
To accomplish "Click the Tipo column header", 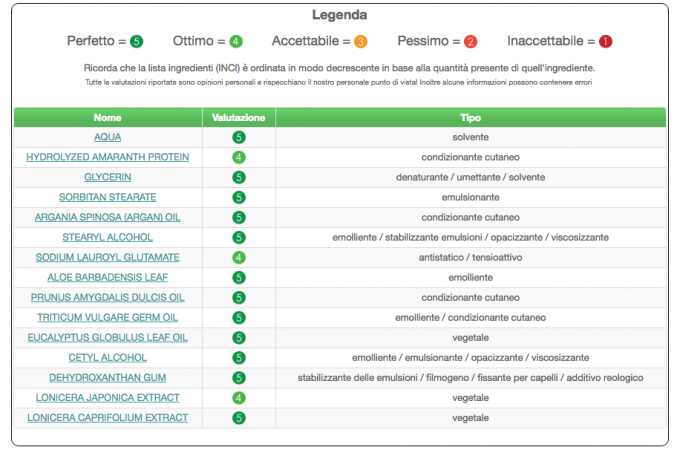I will pyautogui.click(x=471, y=117).
